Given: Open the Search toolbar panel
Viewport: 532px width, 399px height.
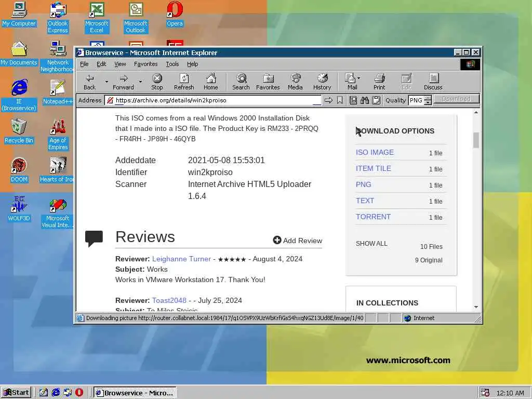Looking at the screenshot, I should click(241, 82).
